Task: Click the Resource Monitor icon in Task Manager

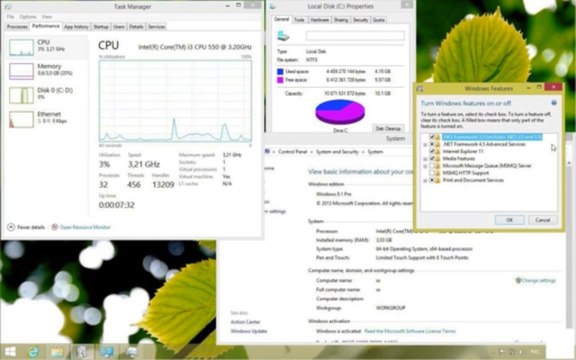Action: [x=55, y=227]
